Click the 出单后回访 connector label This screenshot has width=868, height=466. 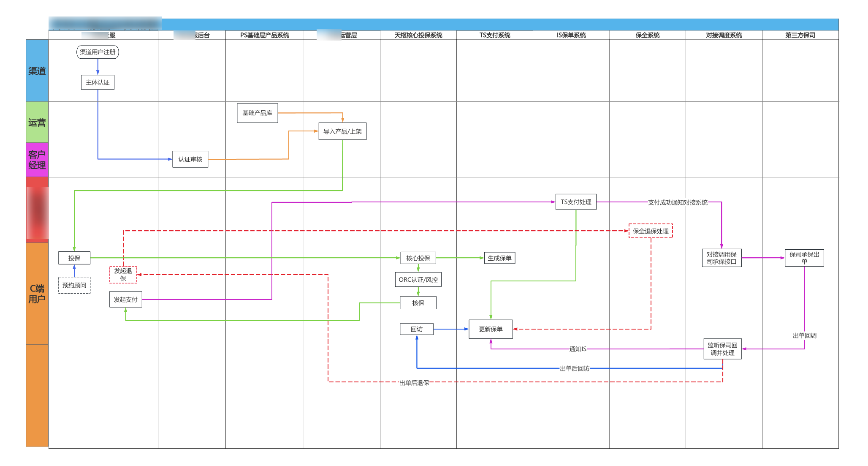point(575,368)
